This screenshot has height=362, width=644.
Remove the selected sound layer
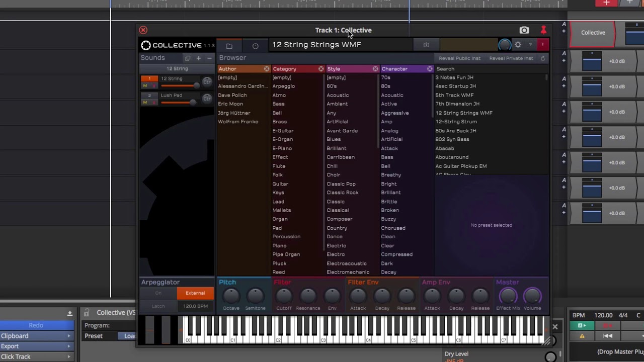point(209,58)
